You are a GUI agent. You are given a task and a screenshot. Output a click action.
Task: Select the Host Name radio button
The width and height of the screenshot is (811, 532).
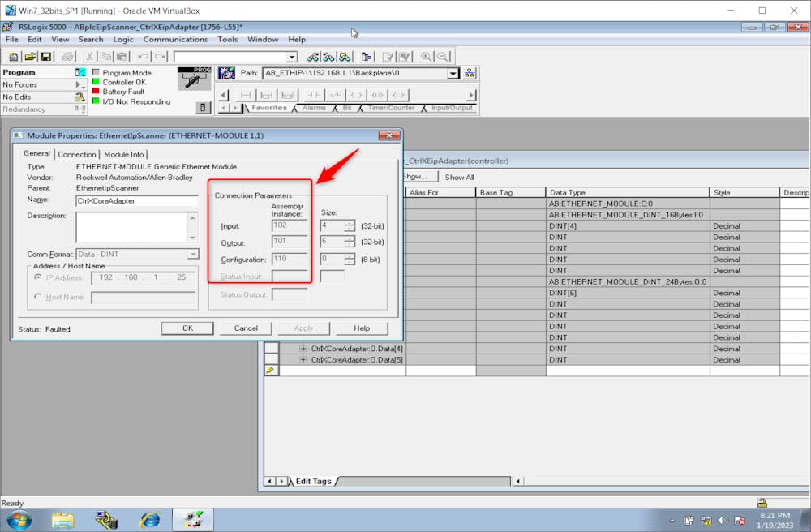[x=37, y=297]
